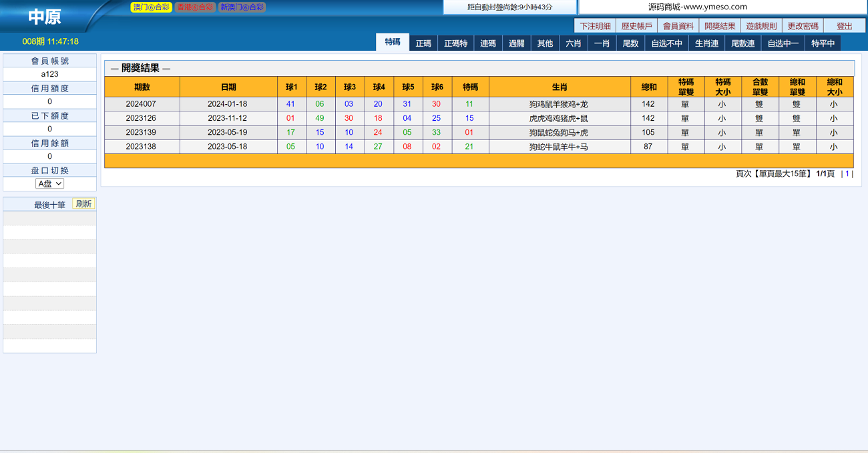Click the 總和 column header
This screenshot has width=868, height=453.
coord(649,87)
